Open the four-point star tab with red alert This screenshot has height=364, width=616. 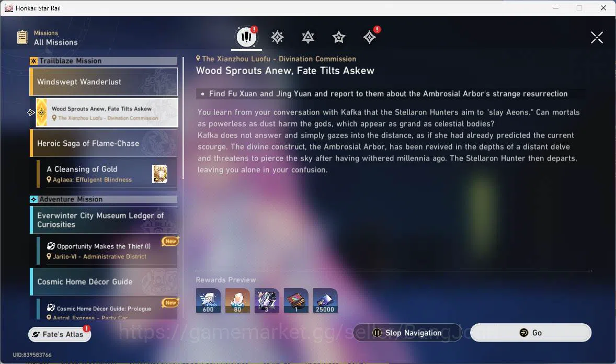(370, 37)
